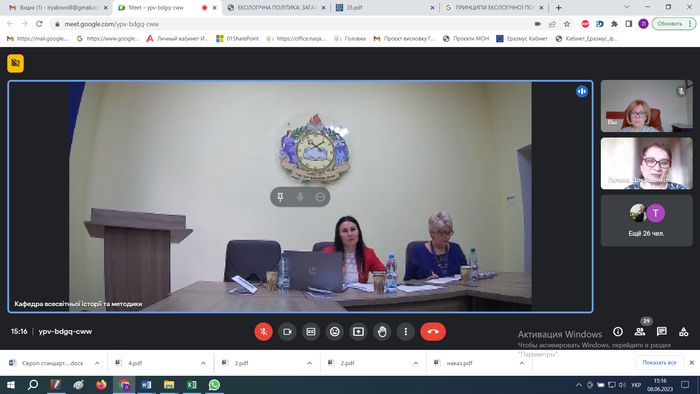Raise hand in the meeting
This screenshot has height=394, width=700.
tap(382, 332)
